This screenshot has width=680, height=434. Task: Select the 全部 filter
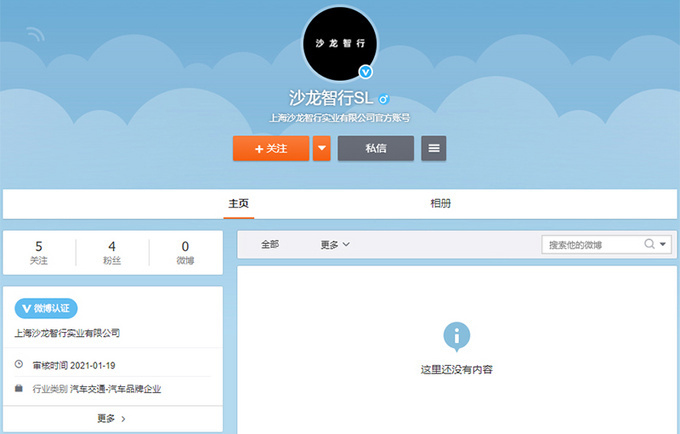coord(270,245)
